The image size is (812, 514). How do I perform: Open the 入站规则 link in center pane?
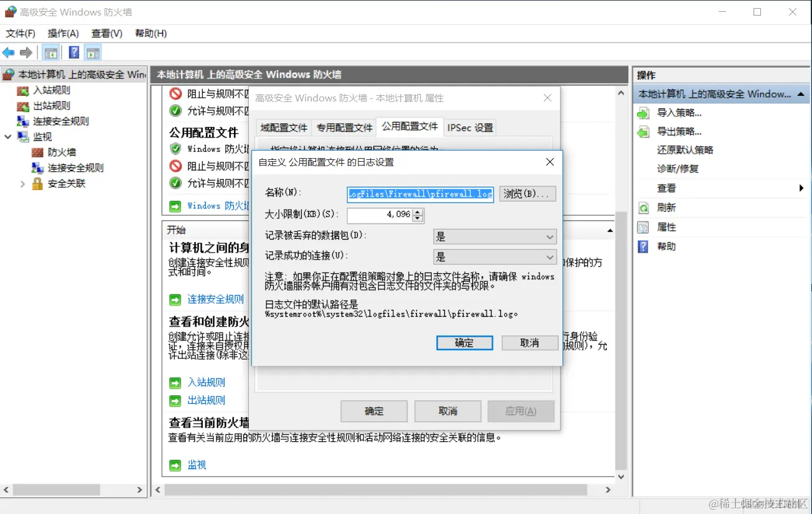pos(207,383)
